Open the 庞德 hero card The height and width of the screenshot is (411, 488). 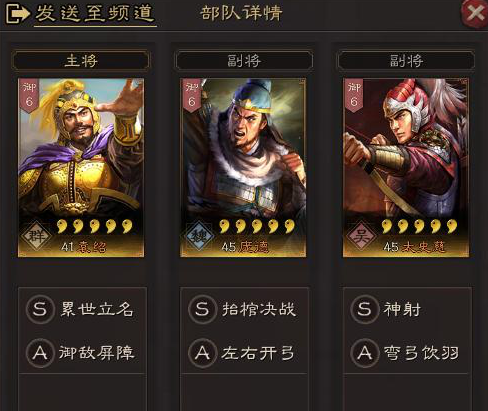243,168
